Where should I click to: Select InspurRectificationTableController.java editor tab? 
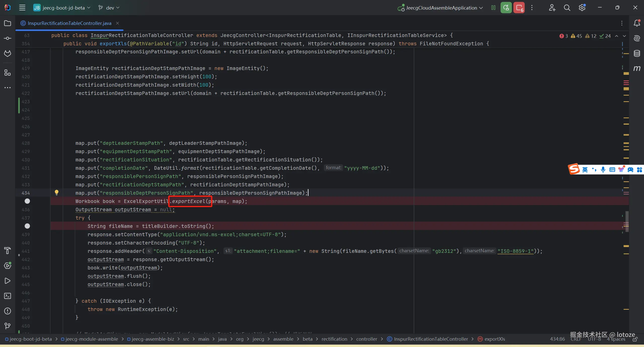(x=69, y=23)
